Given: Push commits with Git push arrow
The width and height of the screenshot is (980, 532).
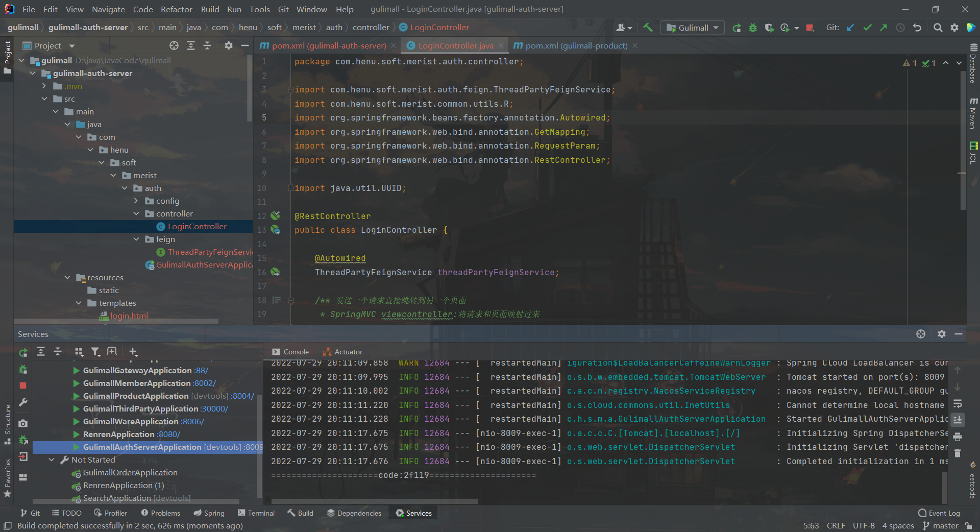Looking at the screenshot, I should [x=884, y=28].
